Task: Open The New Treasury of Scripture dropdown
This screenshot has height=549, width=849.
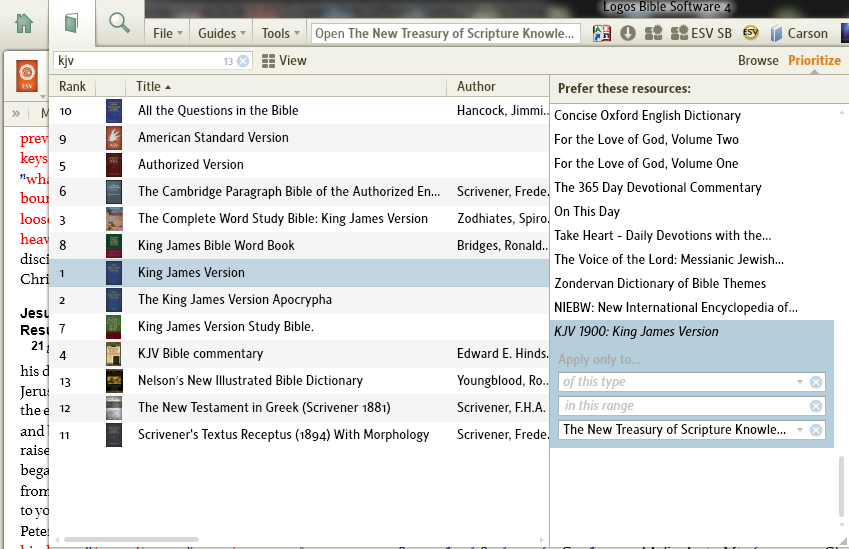Action: point(800,430)
